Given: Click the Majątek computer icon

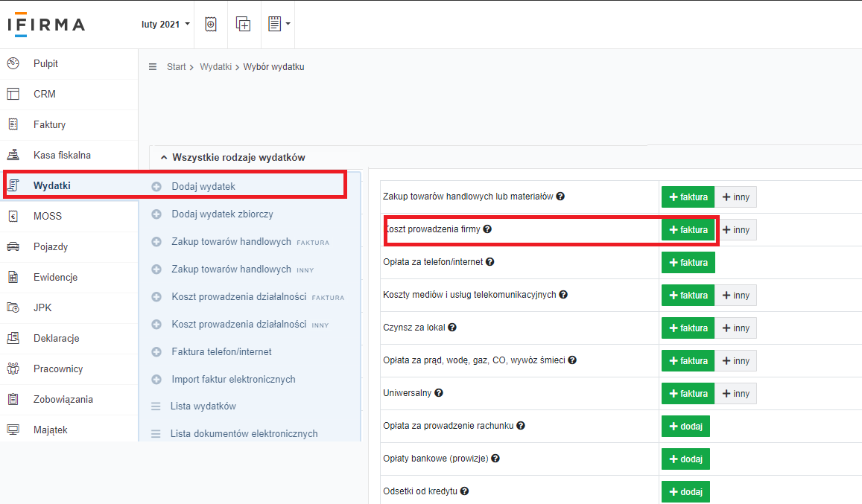Looking at the screenshot, I should pyautogui.click(x=13, y=430).
